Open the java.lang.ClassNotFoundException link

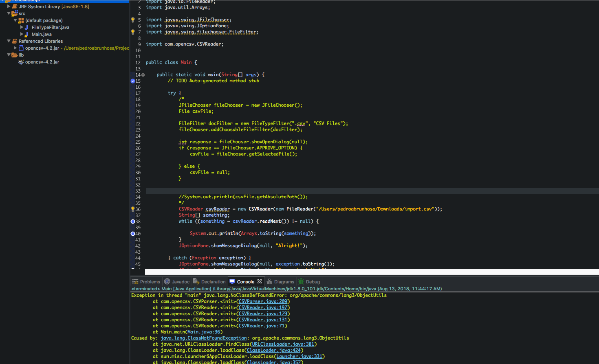coord(204,338)
